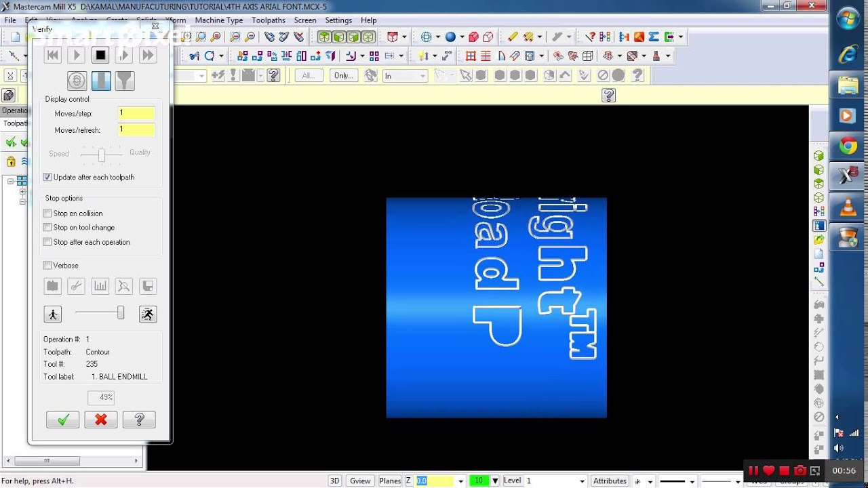Image resolution: width=868 pixels, height=488 pixels.
Task: Open the graphics view cube dropdown
Action: (x=405, y=37)
